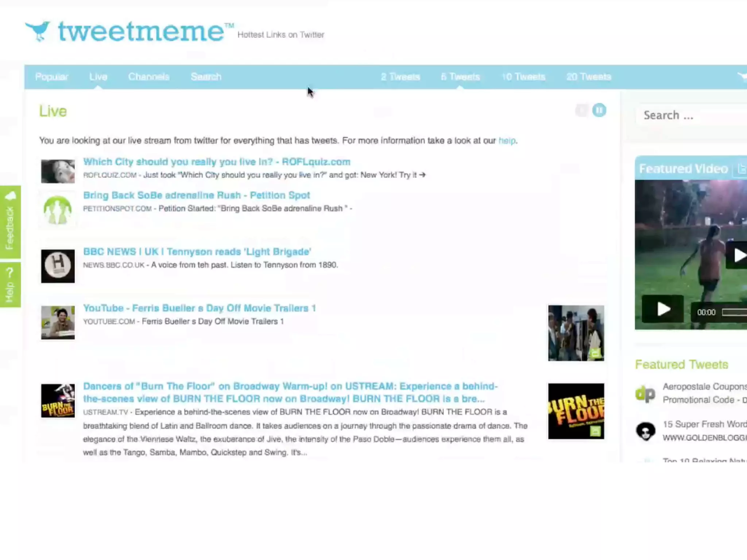Click Burn The Floor preview thumbnail
This screenshot has height=560, width=747.
[x=576, y=411]
